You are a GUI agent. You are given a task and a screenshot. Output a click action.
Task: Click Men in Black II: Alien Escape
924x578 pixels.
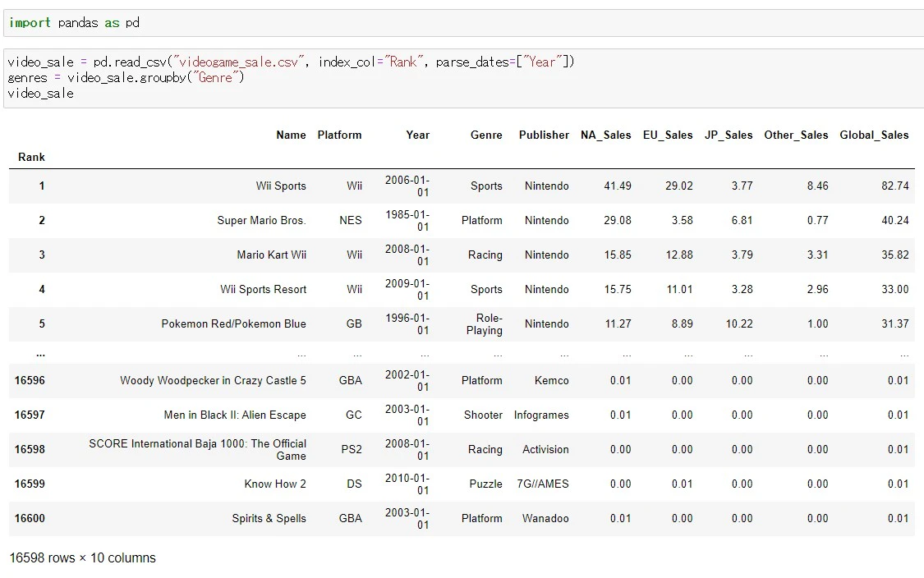[x=235, y=415]
